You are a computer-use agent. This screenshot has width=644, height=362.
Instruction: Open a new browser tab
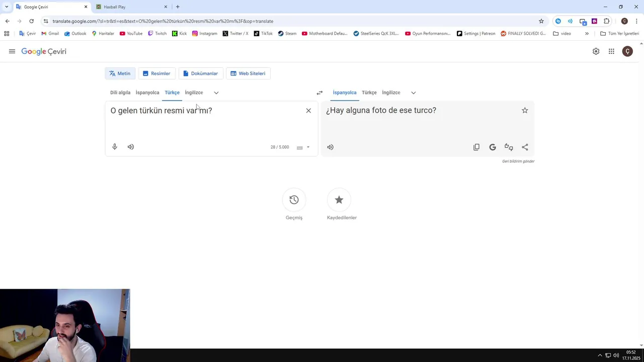point(178,7)
